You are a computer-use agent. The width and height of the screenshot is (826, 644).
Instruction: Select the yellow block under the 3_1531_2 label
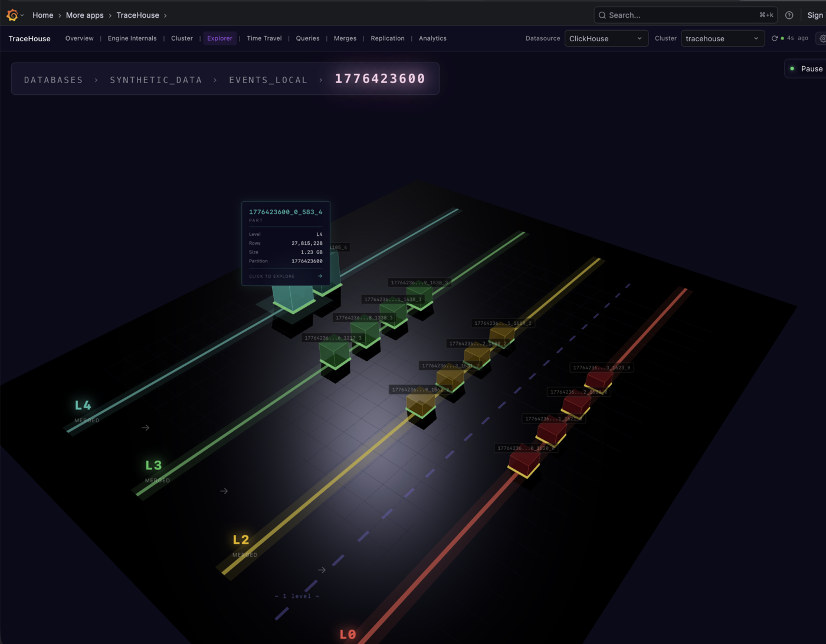[450, 380]
